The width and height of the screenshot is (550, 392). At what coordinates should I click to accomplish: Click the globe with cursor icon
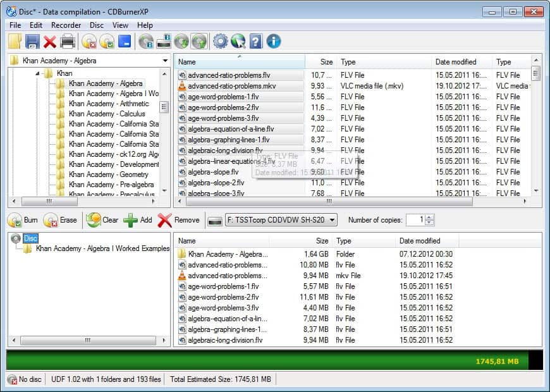pyautogui.click(x=238, y=41)
